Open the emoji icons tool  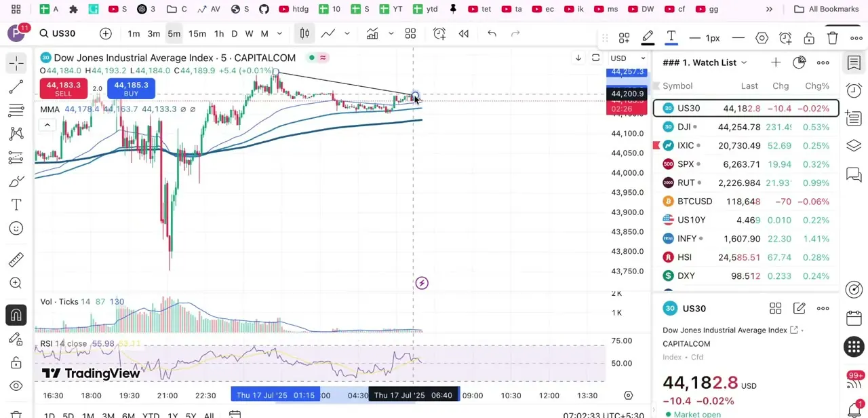click(x=16, y=229)
